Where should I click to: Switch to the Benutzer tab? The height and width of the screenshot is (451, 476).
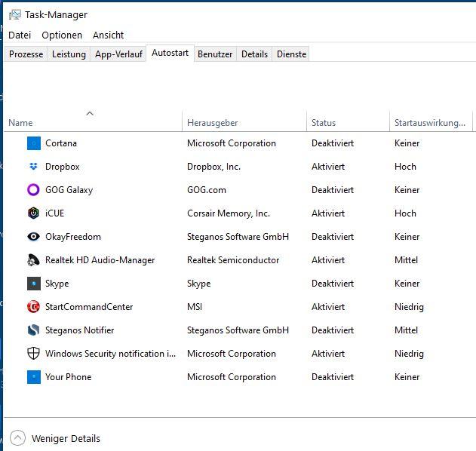click(215, 54)
